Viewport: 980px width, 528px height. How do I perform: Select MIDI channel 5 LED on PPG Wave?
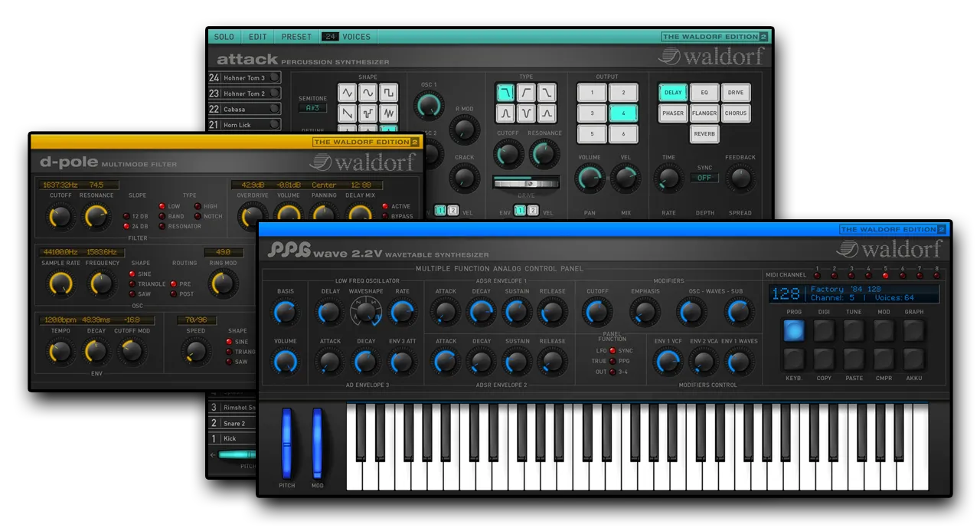[x=886, y=274]
